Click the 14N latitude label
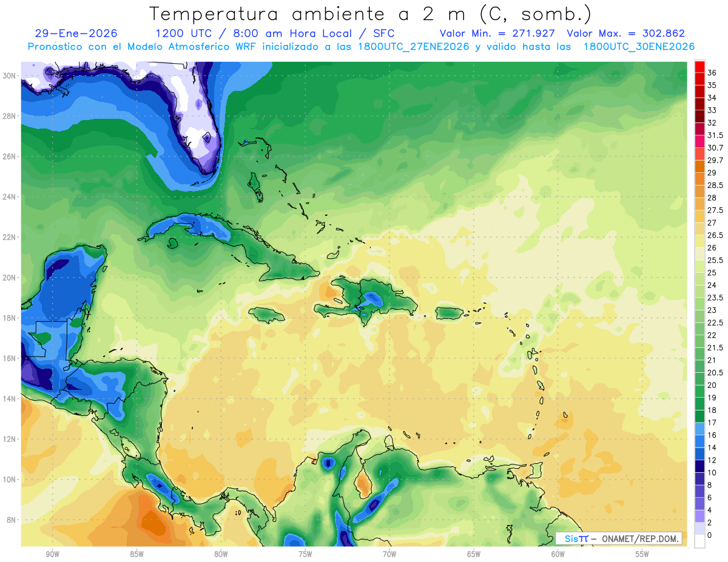The image size is (728, 562). pos(9,399)
